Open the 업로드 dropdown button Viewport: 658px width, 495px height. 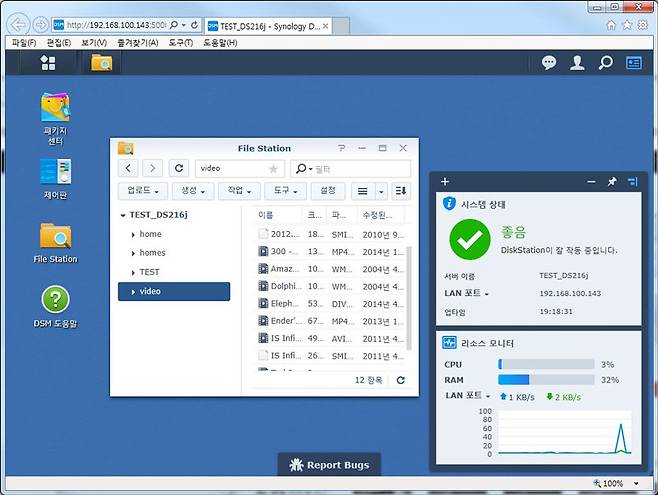tap(143, 191)
